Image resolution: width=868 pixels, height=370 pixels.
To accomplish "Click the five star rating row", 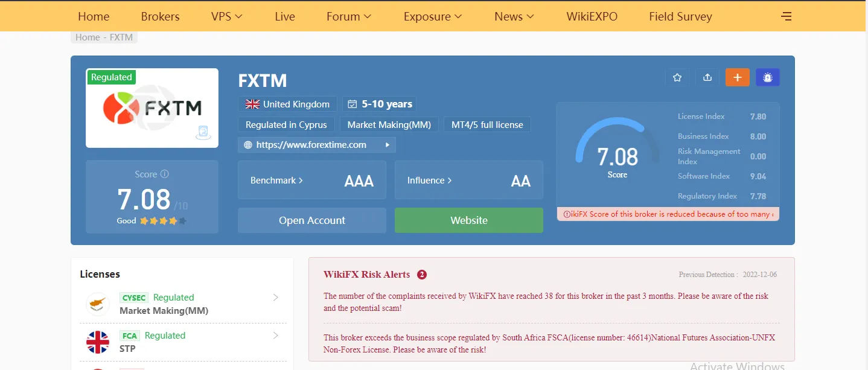I will (163, 221).
